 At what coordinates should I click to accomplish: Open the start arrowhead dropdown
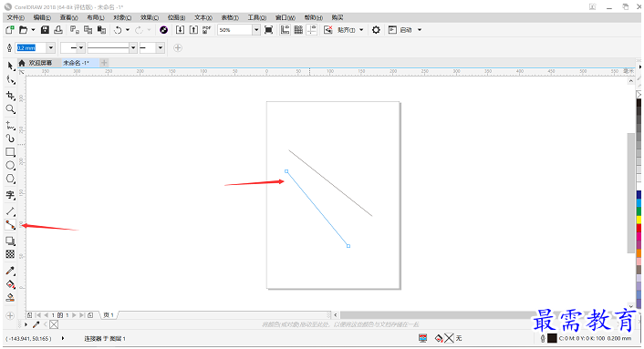tap(81, 48)
